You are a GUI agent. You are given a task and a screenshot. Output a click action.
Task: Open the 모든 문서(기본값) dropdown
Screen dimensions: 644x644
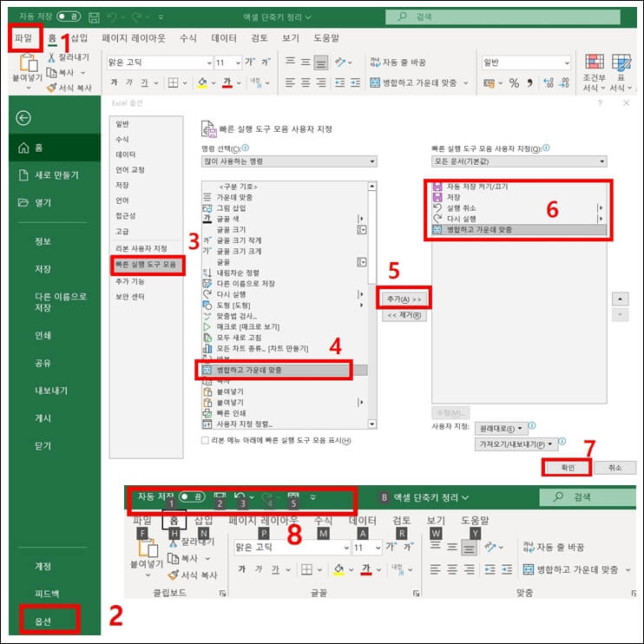pyautogui.click(x=519, y=161)
